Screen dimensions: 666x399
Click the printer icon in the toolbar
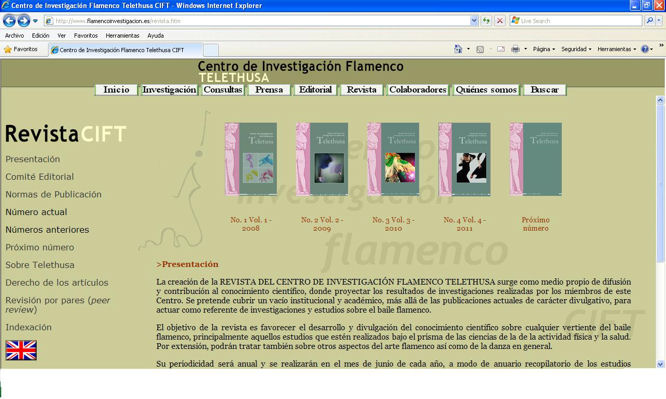click(515, 49)
